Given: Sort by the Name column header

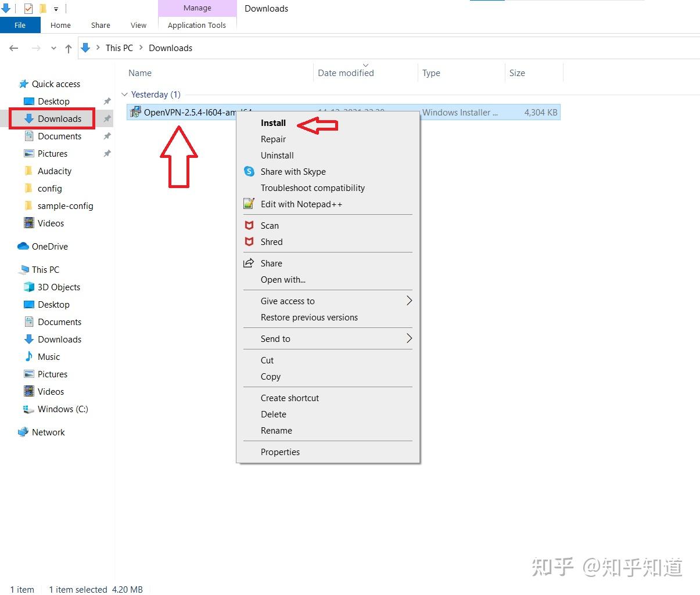Looking at the screenshot, I should (140, 73).
